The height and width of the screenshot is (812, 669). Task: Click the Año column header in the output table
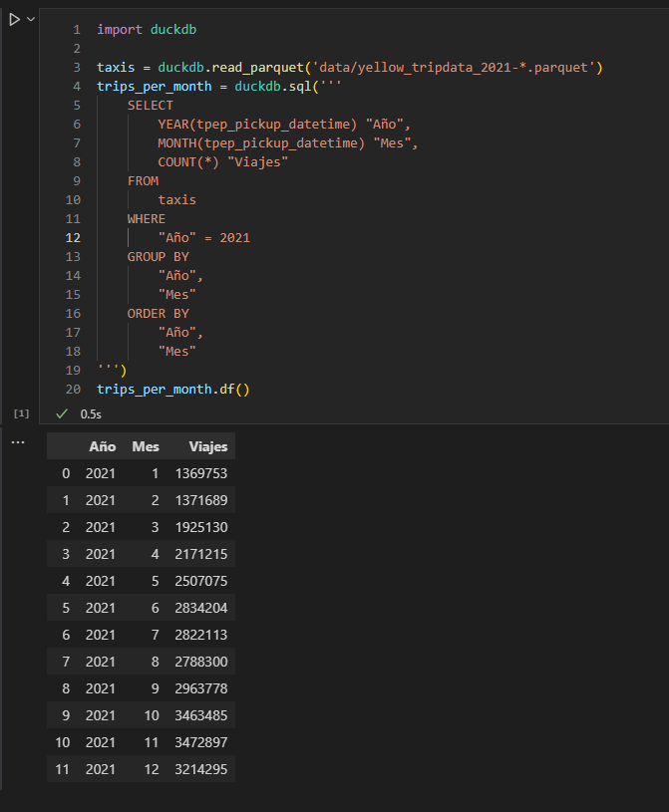[x=102, y=445]
